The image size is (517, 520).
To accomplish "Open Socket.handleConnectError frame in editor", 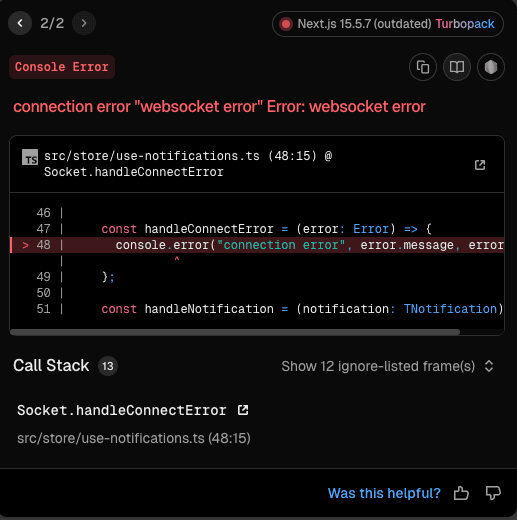I will pos(243,410).
